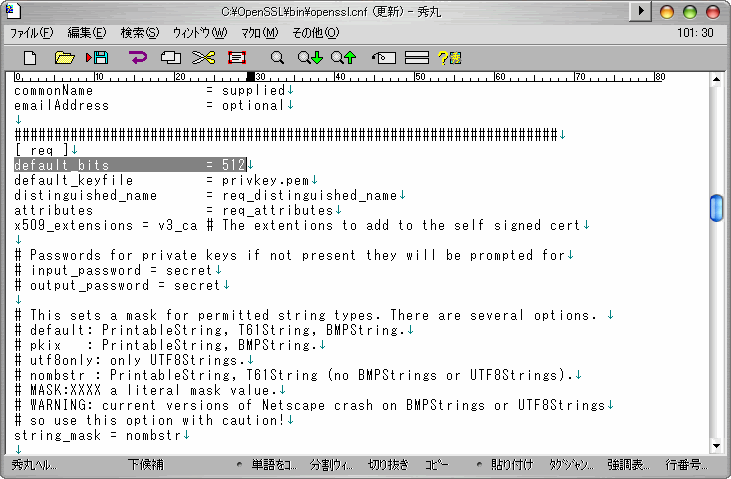Undo with the purple return-arrow icon
This screenshot has height=479, width=731.
coord(138,58)
